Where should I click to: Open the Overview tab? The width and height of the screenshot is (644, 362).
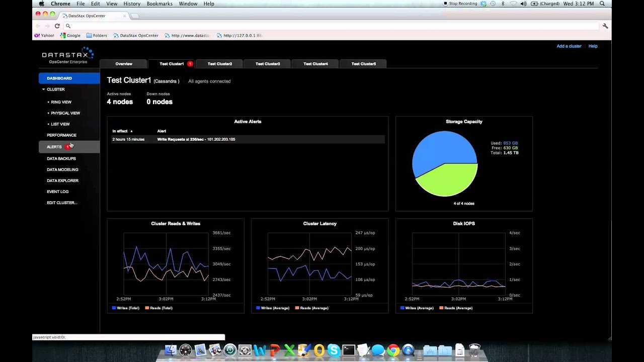[124, 64]
